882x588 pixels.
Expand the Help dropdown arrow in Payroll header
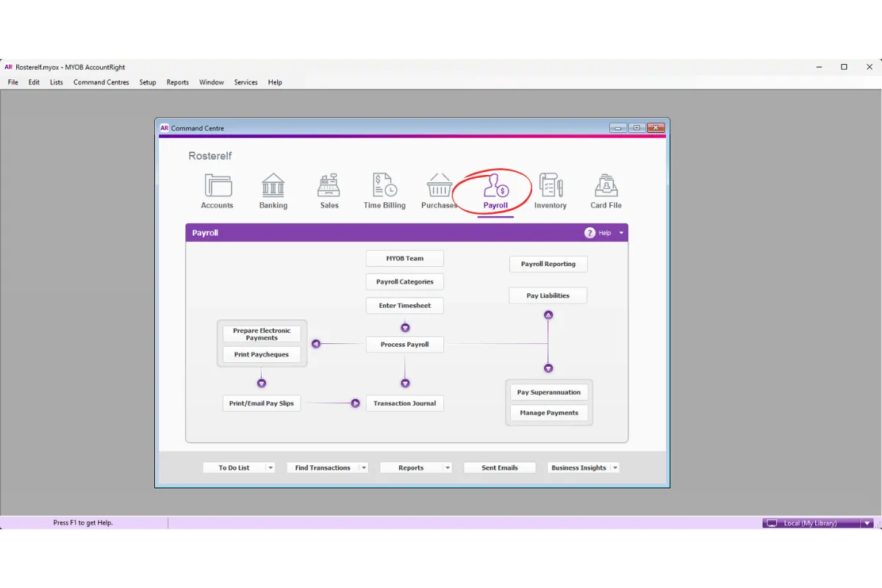[621, 233]
